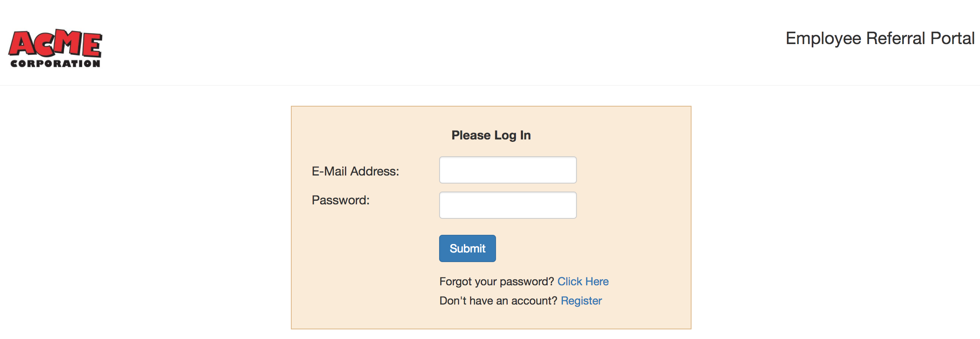This screenshot has width=980, height=339.
Task: Click the Employee Referral Portal title
Action: click(879, 38)
